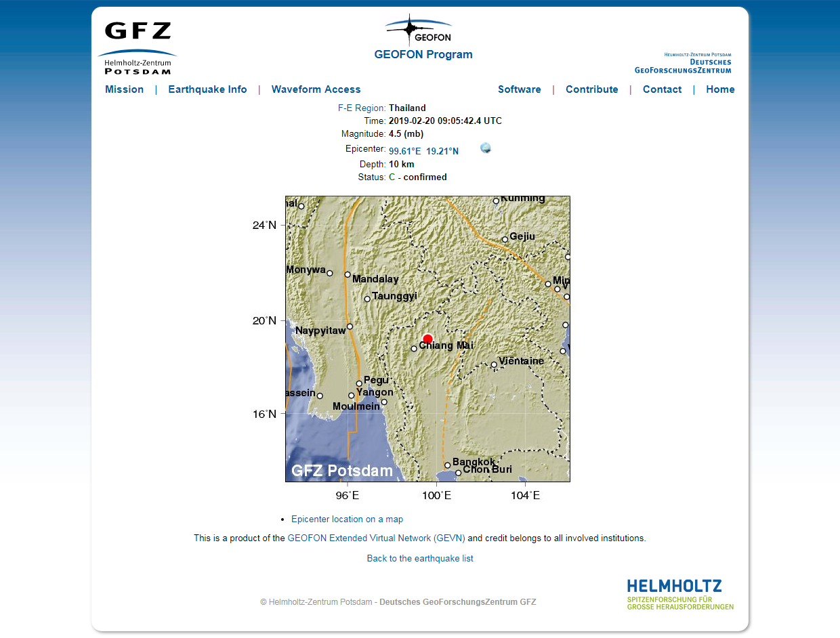
Task: Click the GEOFON seismogram logo
Action: (419, 30)
